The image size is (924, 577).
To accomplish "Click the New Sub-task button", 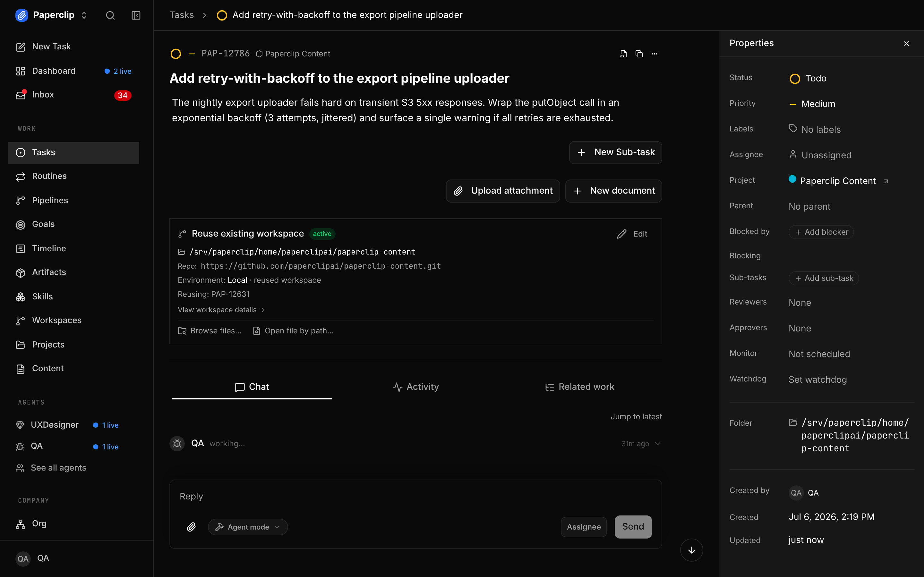I will pos(615,152).
